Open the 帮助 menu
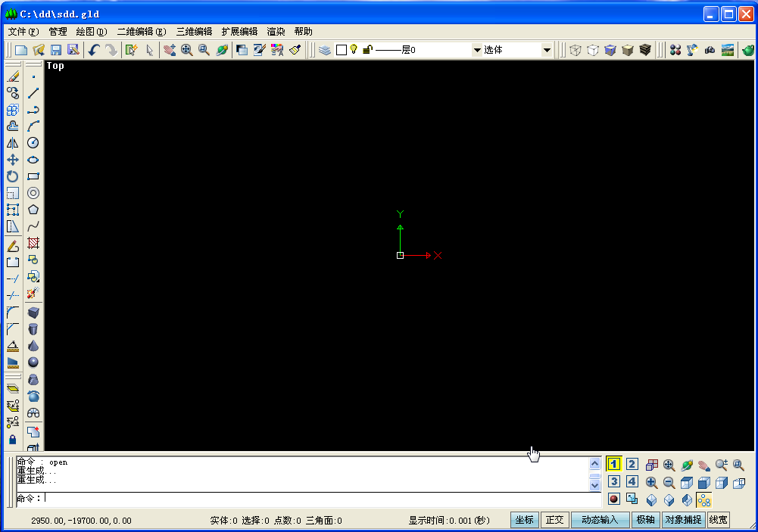 (303, 32)
